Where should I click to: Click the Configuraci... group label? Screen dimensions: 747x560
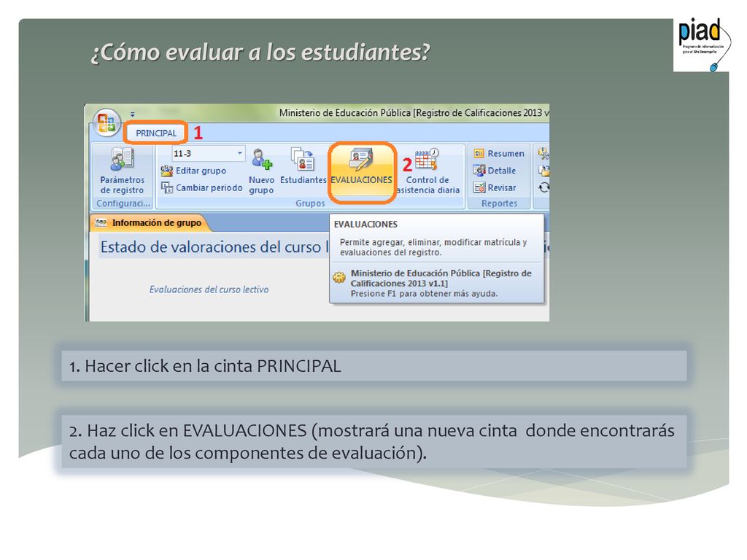123,203
